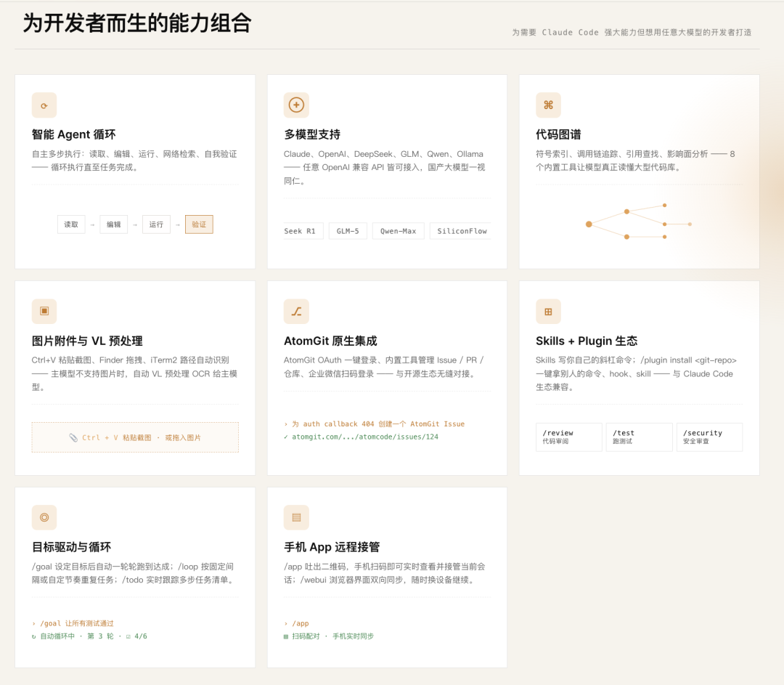The image size is (784, 685).
Task: Click the 图片附件与 VL 预处理 heading
Action: coord(87,341)
